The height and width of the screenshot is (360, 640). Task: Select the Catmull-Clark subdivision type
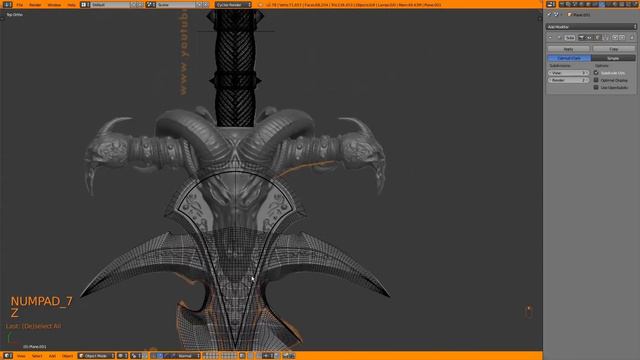(569, 58)
